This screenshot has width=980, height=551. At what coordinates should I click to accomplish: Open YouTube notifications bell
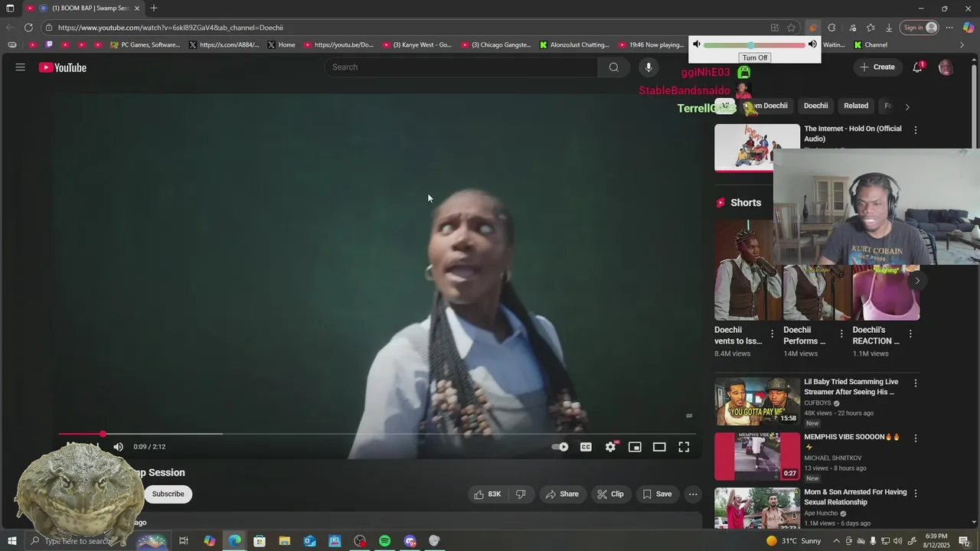point(917,67)
